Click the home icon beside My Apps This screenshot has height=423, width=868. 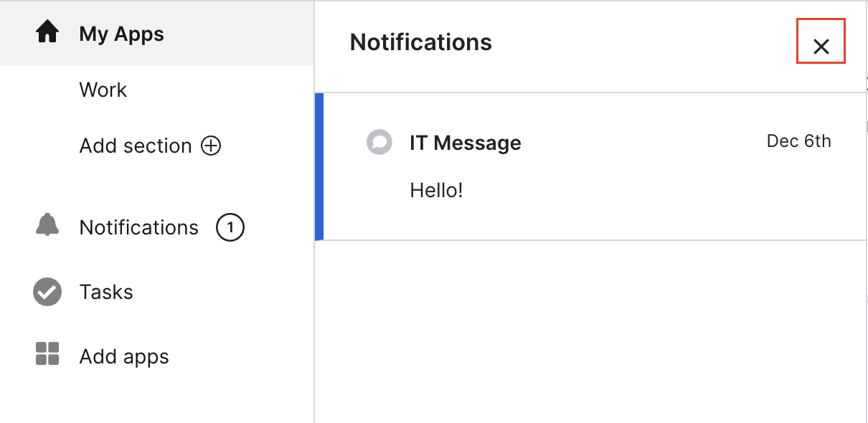[47, 33]
